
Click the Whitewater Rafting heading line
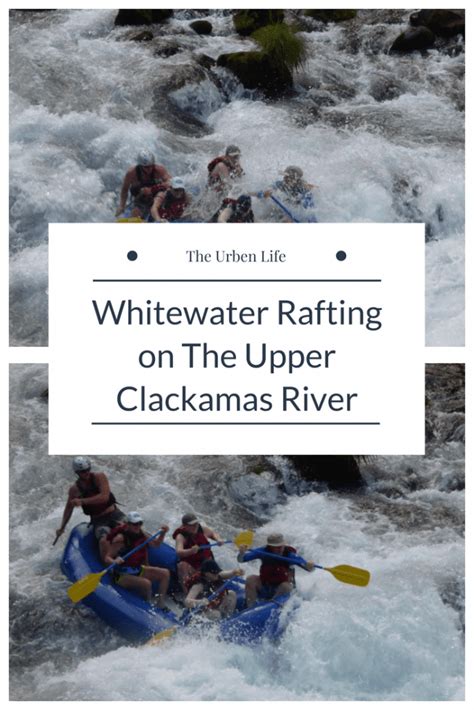237,313
